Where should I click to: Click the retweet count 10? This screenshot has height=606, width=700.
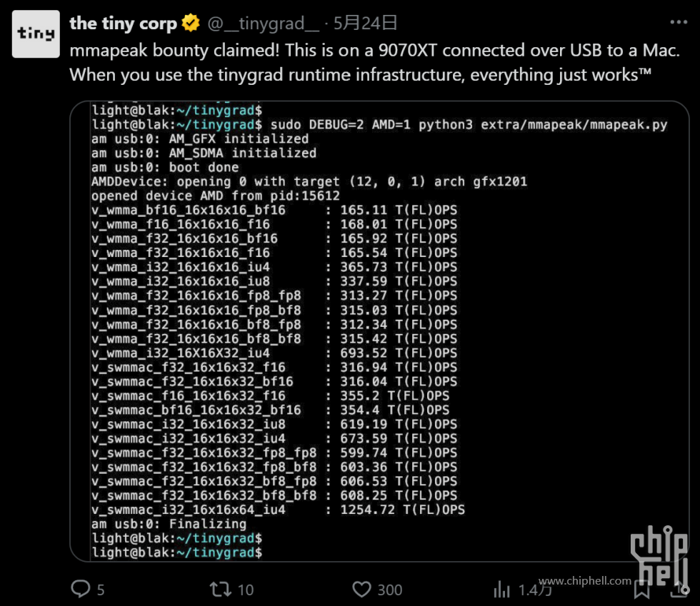[246, 590]
